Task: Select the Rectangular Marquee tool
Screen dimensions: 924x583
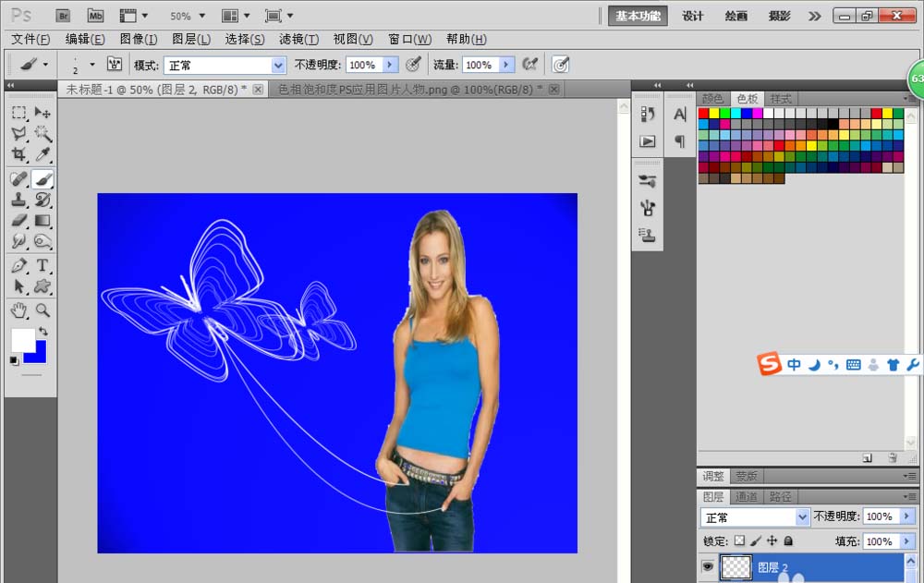Action: pos(18,113)
